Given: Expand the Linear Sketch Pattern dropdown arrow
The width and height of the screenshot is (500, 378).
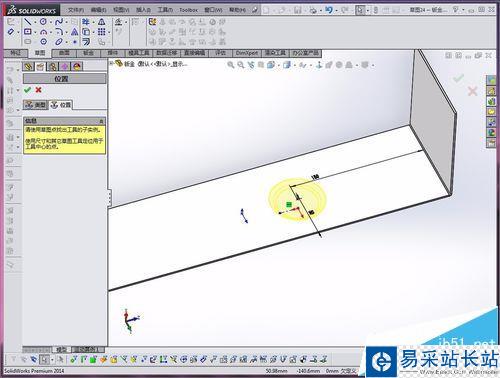Looking at the screenshot, I should tap(109, 32).
